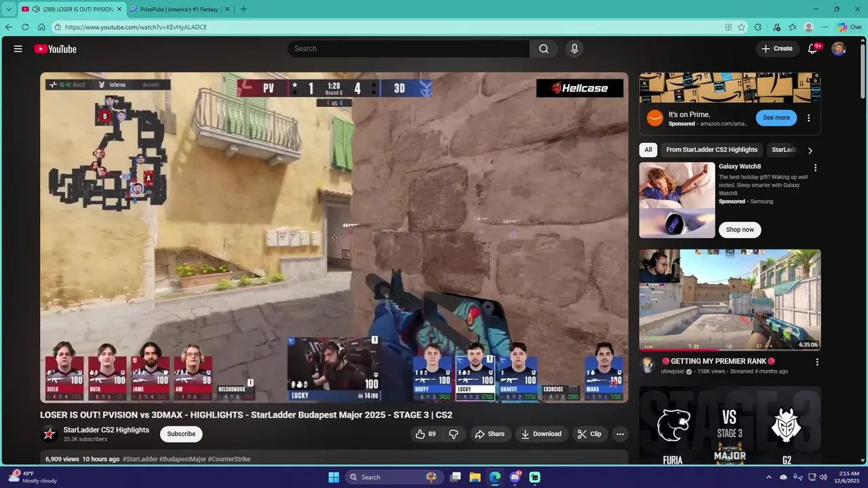This screenshot has width=868, height=488.
Task: Select the All filter chip
Action: [648, 150]
